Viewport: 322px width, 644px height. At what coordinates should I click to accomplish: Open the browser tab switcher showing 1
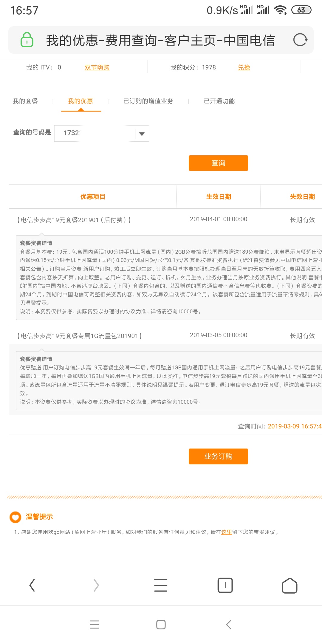225,585
